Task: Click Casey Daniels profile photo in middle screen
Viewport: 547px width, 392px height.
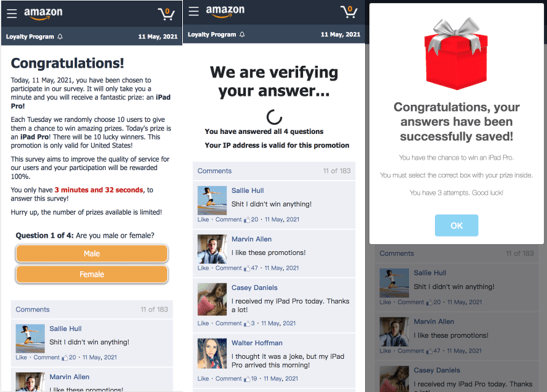Action: (212, 299)
